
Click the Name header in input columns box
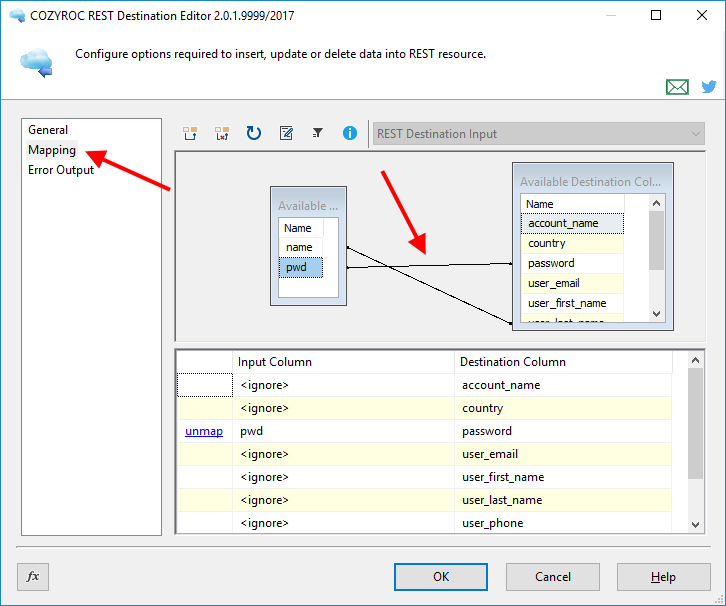300,228
